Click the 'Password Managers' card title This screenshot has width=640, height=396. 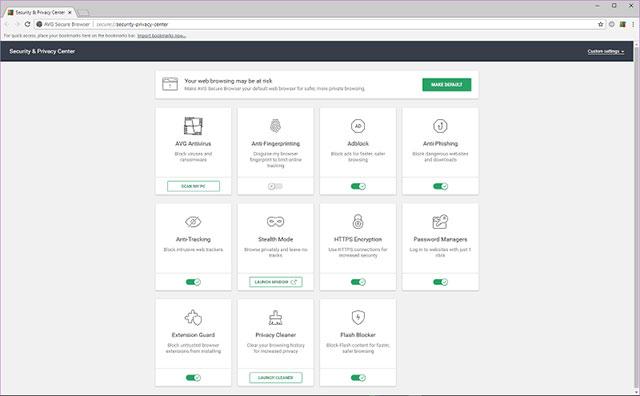coord(440,239)
